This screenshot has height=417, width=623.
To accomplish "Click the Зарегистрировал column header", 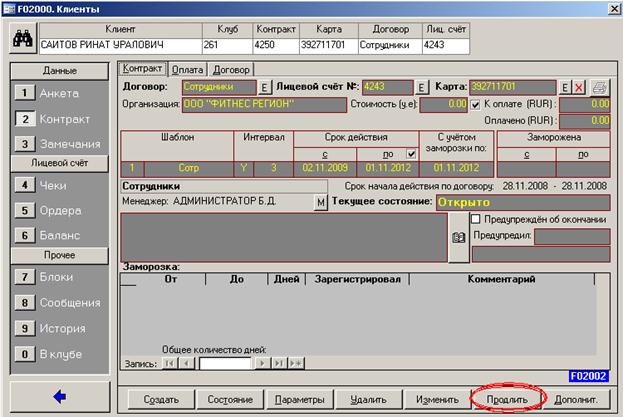I will click(357, 279).
